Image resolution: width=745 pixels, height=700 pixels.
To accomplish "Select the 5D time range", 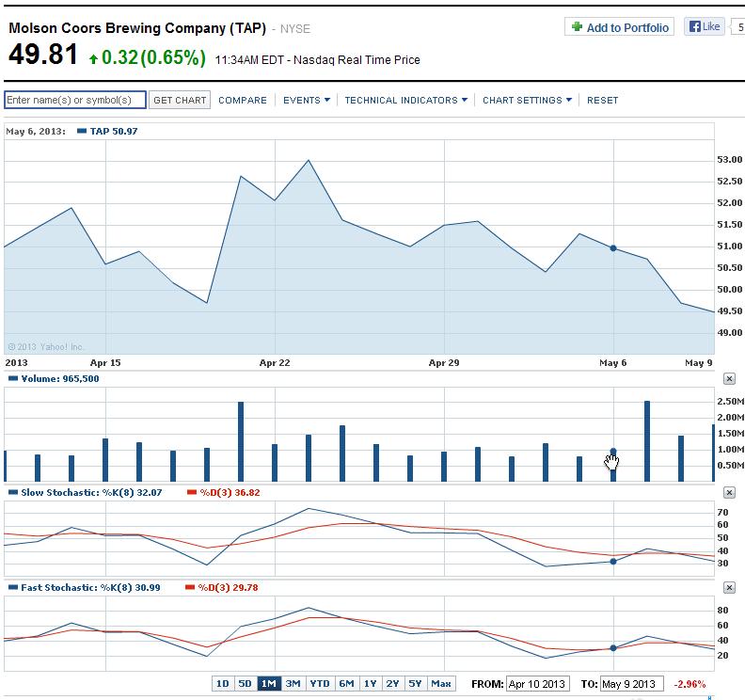I will click(x=246, y=683).
